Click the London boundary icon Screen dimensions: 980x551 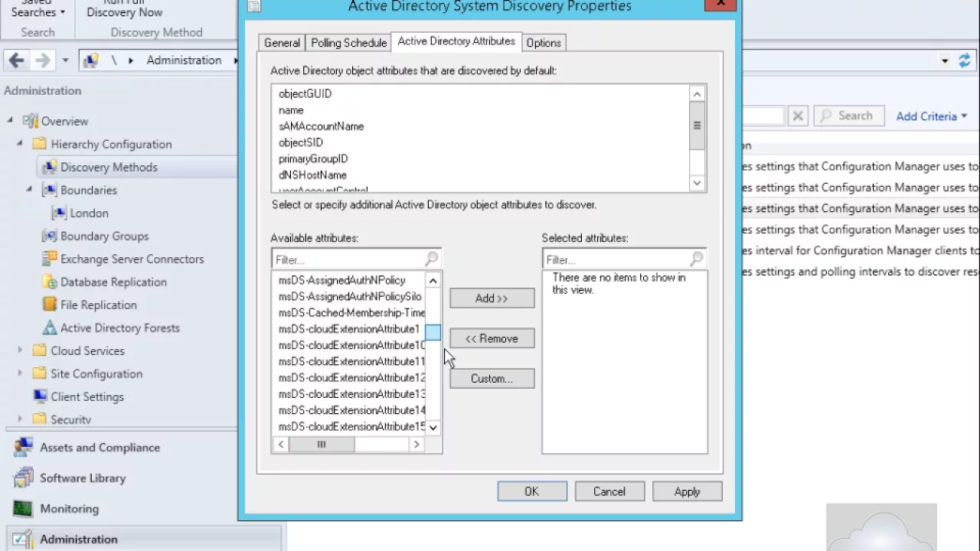[59, 213]
